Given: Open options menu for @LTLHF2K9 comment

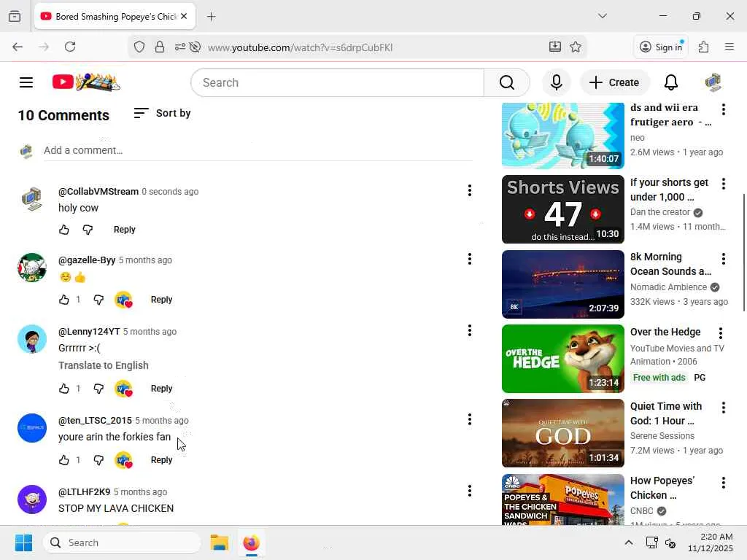Looking at the screenshot, I should pyautogui.click(x=470, y=491).
